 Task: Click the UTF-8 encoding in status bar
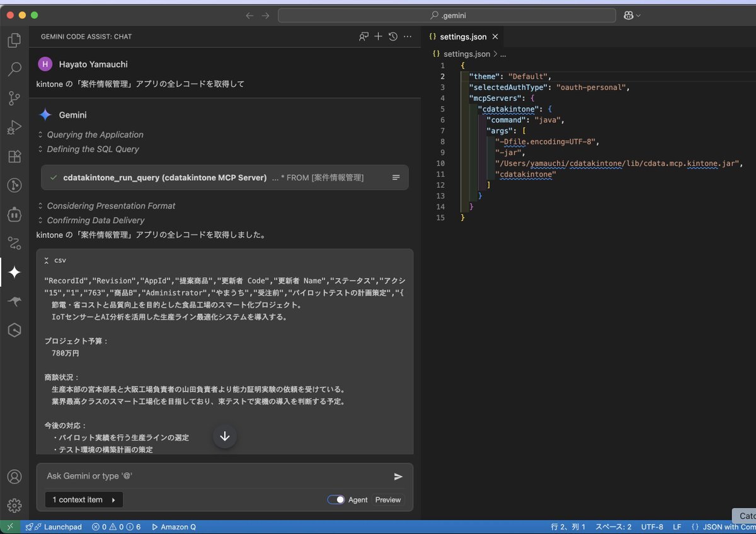click(652, 526)
